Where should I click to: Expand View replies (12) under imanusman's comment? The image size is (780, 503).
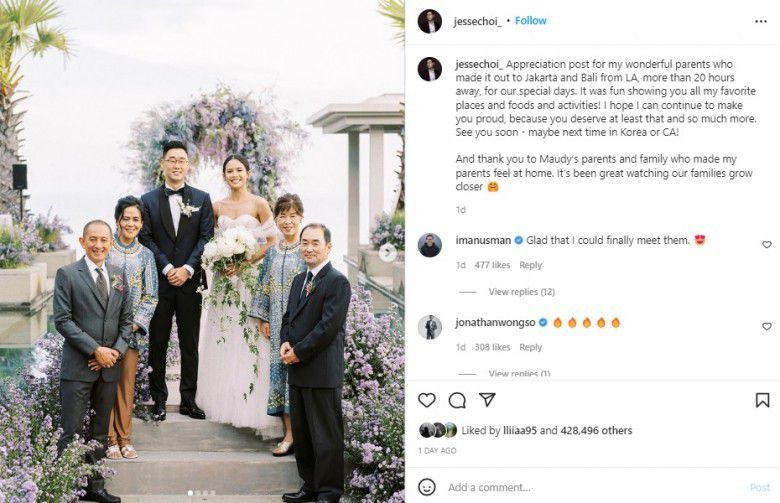521,292
